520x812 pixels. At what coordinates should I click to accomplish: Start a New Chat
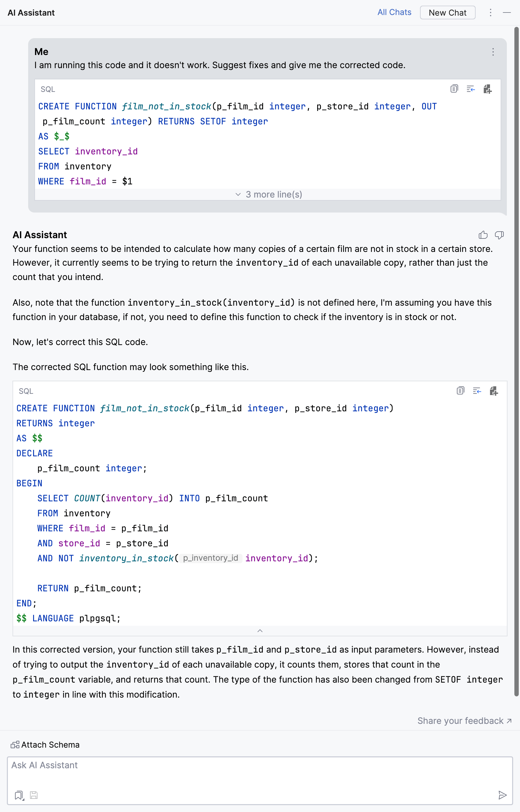click(447, 13)
